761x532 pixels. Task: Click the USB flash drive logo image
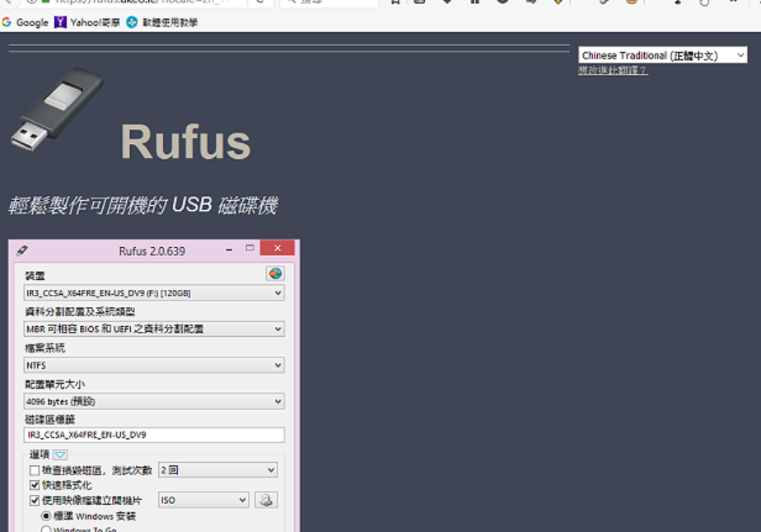point(57,110)
